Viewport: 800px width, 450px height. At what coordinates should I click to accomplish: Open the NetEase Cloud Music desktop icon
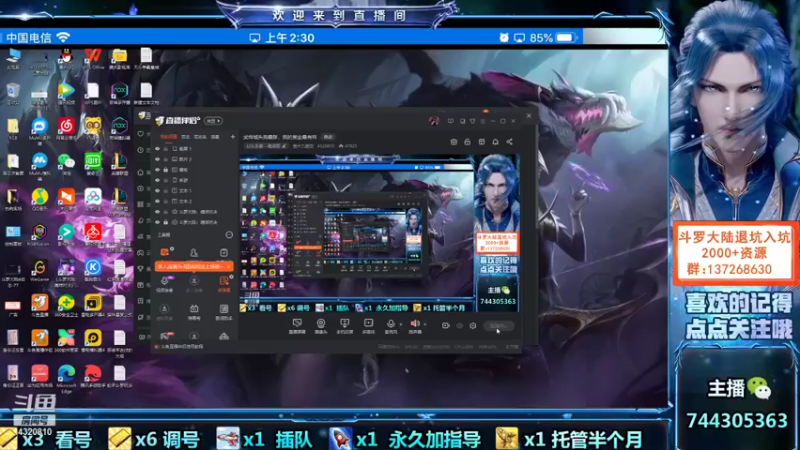pos(66,128)
